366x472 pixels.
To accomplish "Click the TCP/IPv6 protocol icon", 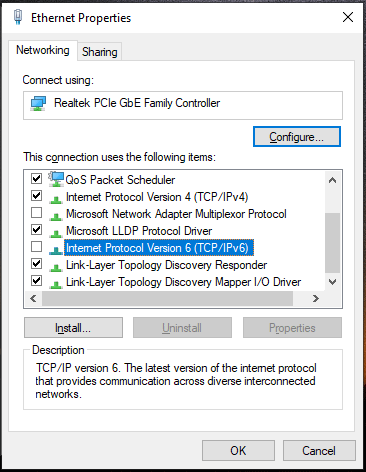I will pos(56,250).
